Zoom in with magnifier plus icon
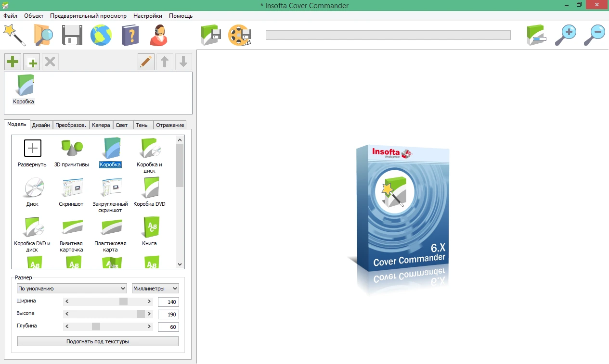 (x=566, y=35)
